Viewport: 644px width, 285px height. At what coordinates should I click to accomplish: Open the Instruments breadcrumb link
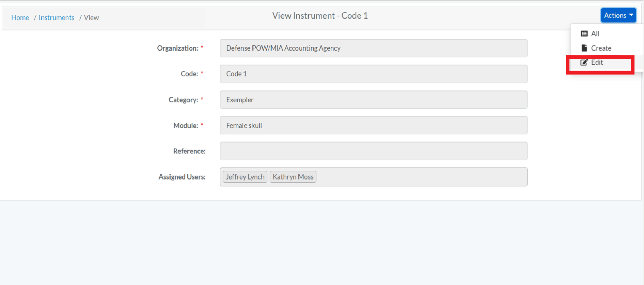click(57, 18)
